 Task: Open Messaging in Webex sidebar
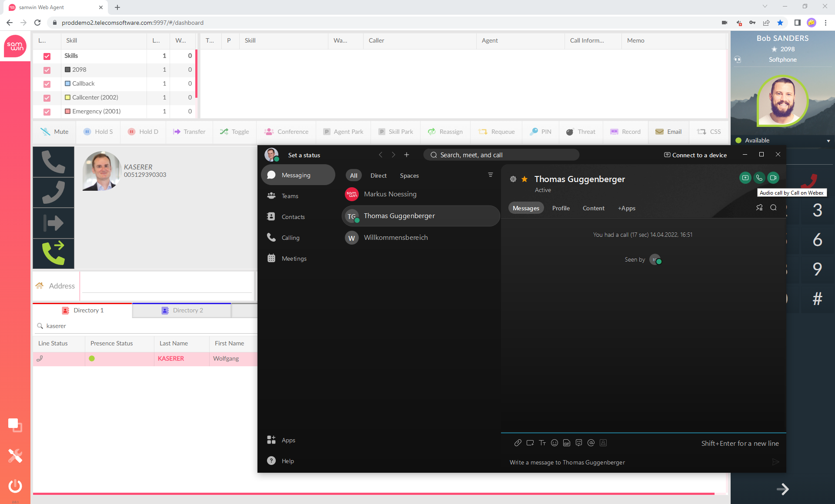pos(298,175)
